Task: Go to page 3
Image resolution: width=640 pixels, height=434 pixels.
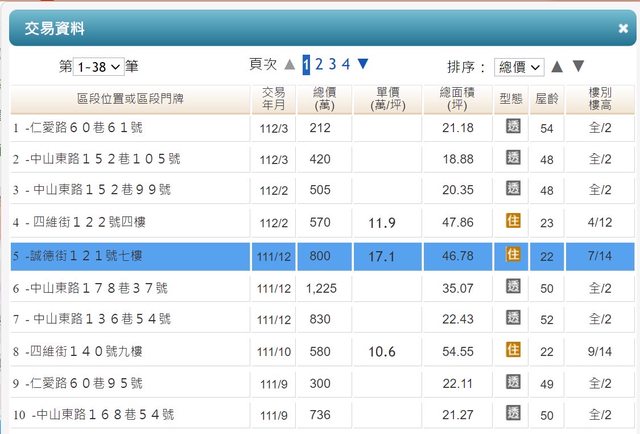Action: (332, 65)
